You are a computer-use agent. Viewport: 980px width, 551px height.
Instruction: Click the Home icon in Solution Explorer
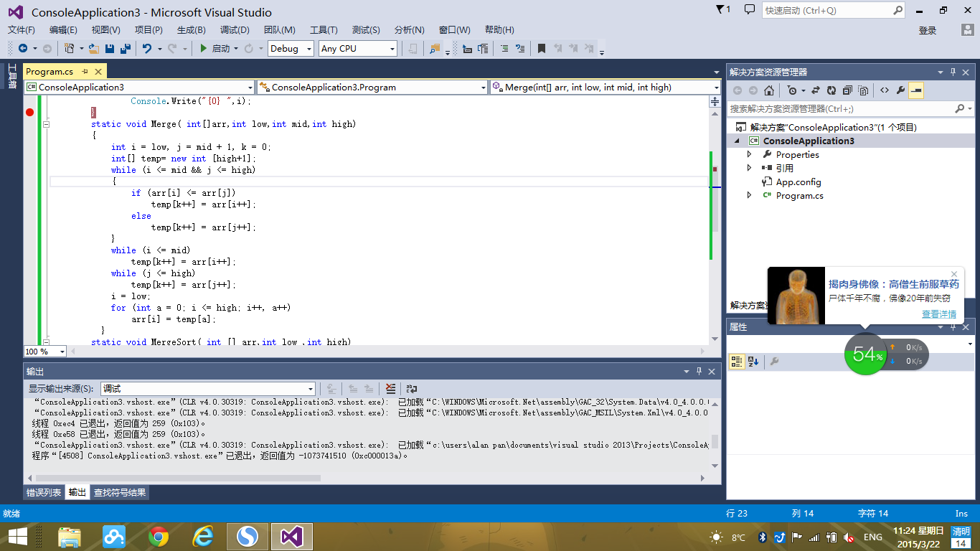coord(768,90)
